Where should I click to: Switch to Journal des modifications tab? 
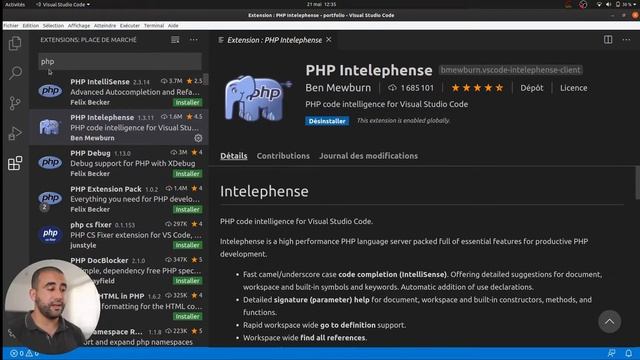368,156
